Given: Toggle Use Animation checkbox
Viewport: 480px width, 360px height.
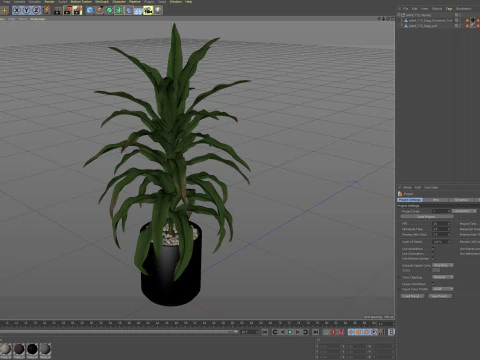Looking at the screenshot, I should 434,249.
